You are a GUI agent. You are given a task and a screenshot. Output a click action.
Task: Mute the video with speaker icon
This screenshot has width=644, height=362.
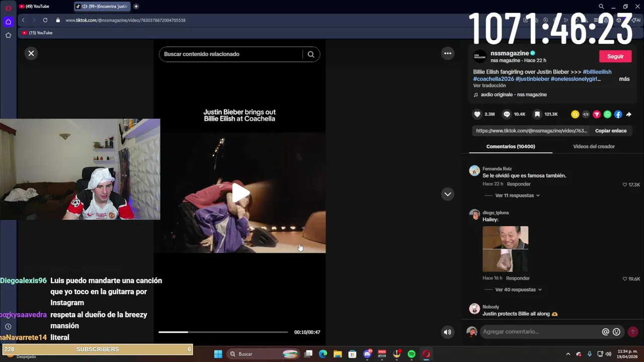[x=447, y=332]
